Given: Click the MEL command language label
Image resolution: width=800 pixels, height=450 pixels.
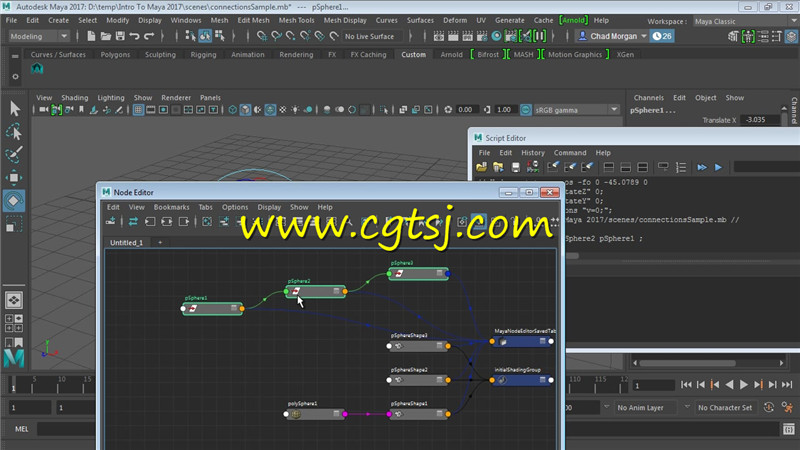Looking at the screenshot, I should tap(21, 429).
